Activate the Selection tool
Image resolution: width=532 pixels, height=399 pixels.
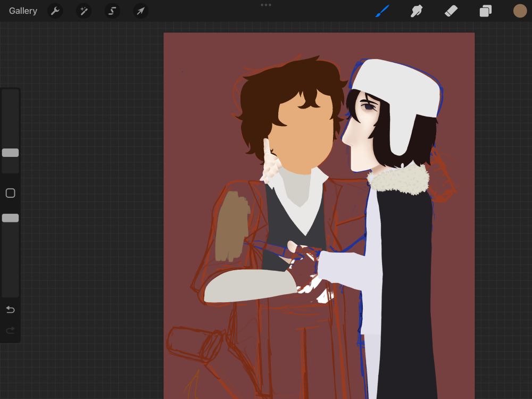click(x=112, y=11)
